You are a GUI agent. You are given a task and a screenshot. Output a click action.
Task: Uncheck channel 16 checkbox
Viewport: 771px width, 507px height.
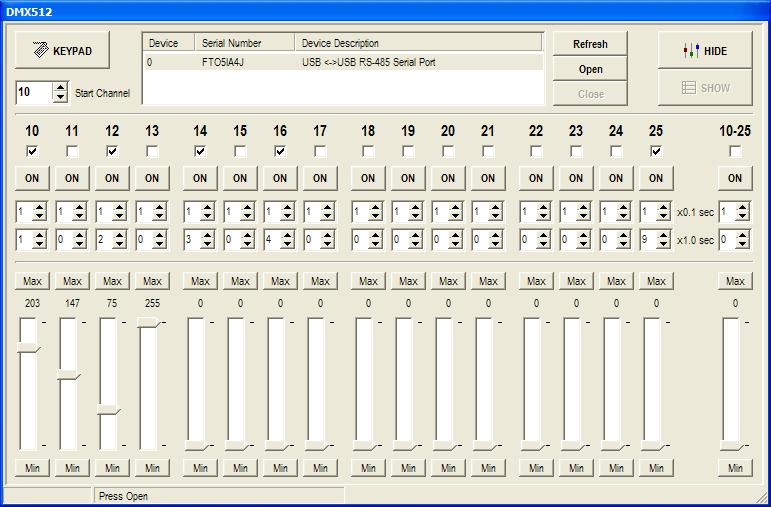(280, 151)
